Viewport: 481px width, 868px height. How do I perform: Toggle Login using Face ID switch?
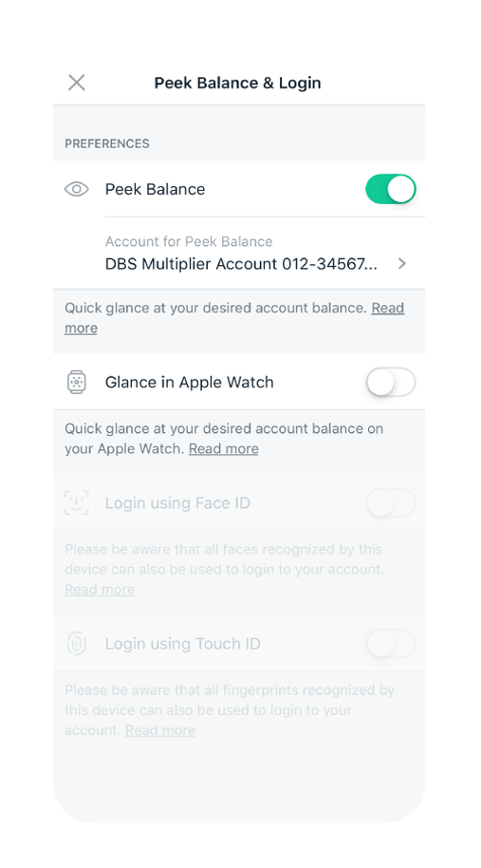pyautogui.click(x=390, y=502)
